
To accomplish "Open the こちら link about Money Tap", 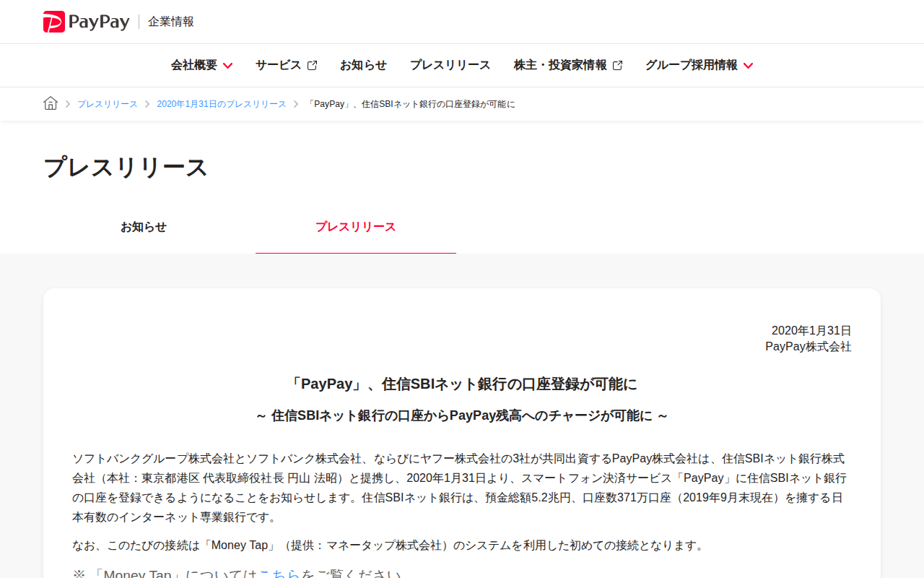I will 279,574.
